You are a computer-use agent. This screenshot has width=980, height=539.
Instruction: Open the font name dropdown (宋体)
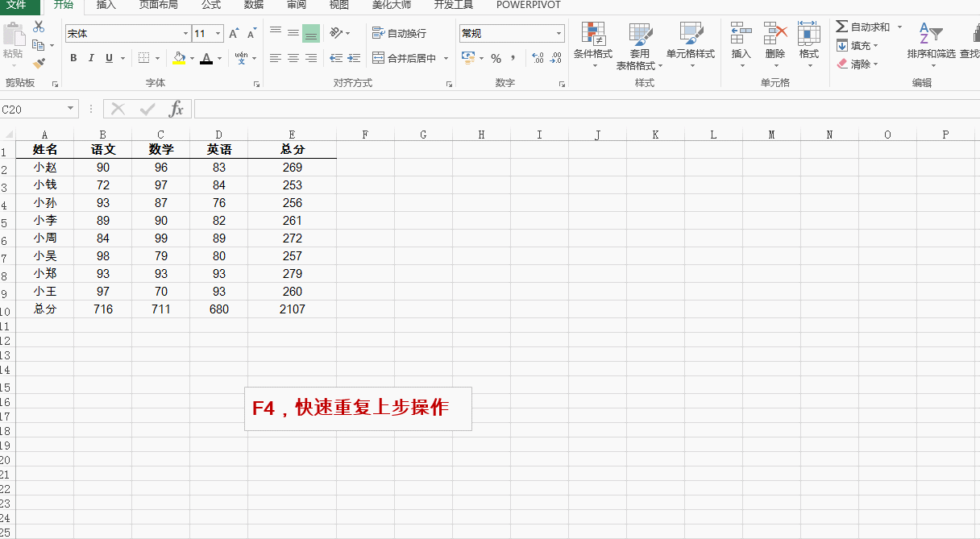point(185,34)
